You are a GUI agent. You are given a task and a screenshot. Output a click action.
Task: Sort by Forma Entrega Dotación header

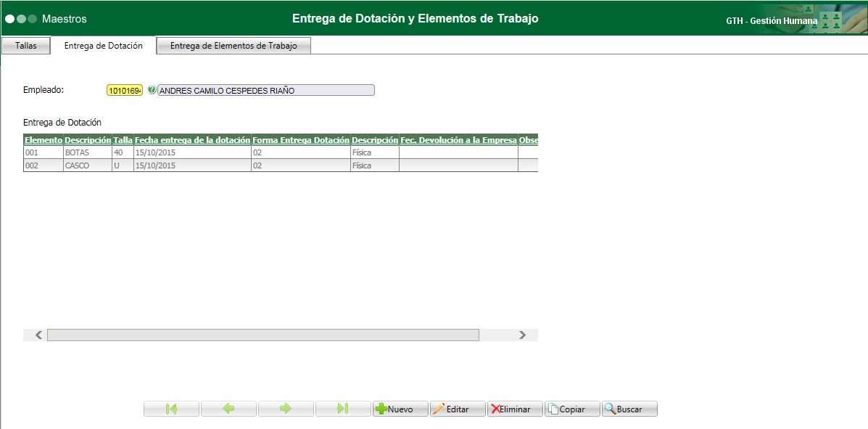[x=301, y=140]
